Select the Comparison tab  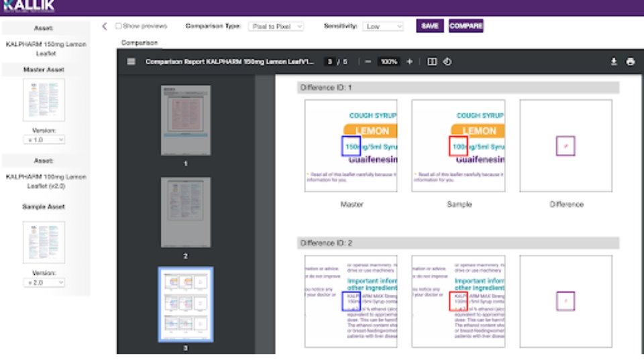(x=140, y=43)
